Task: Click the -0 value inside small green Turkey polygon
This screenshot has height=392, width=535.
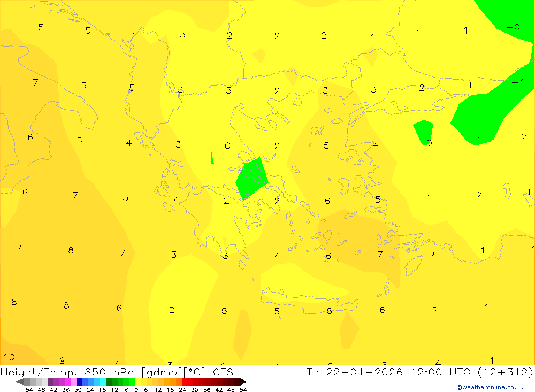Action: tap(425, 143)
